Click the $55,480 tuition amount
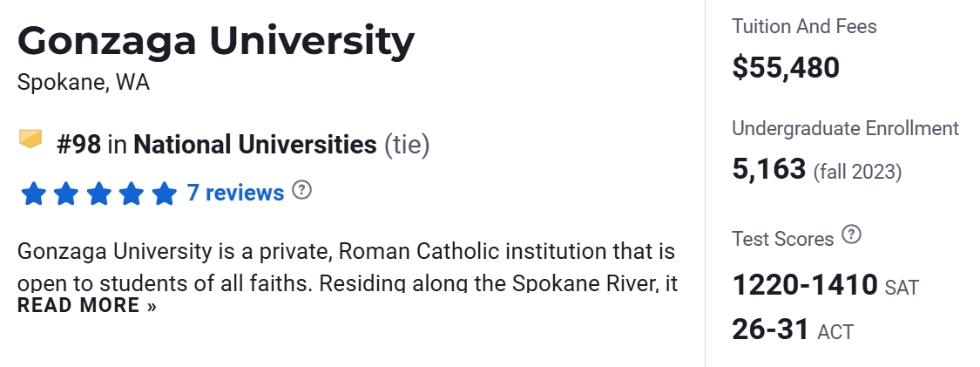 [786, 67]
